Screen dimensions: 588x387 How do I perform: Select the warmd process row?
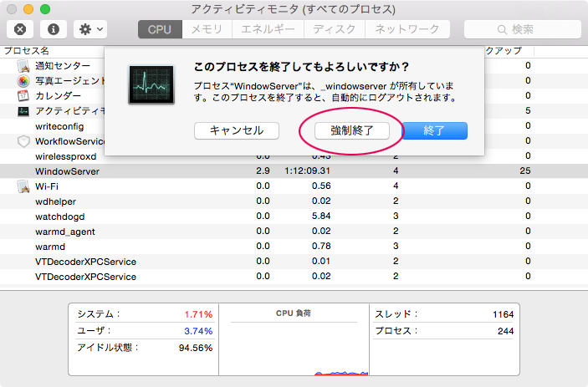[x=294, y=246]
